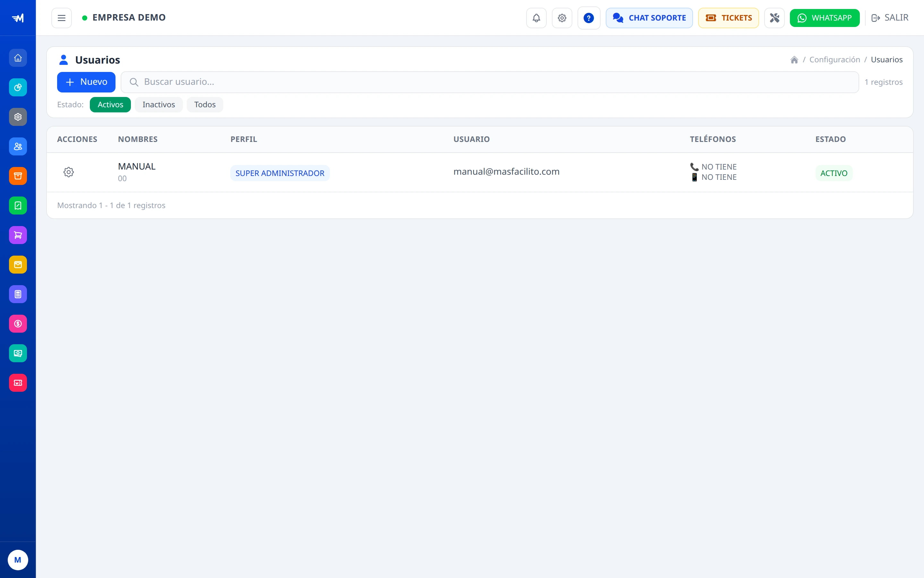Click CHAT SOPORTE button
The width and height of the screenshot is (924, 578).
click(649, 18)
